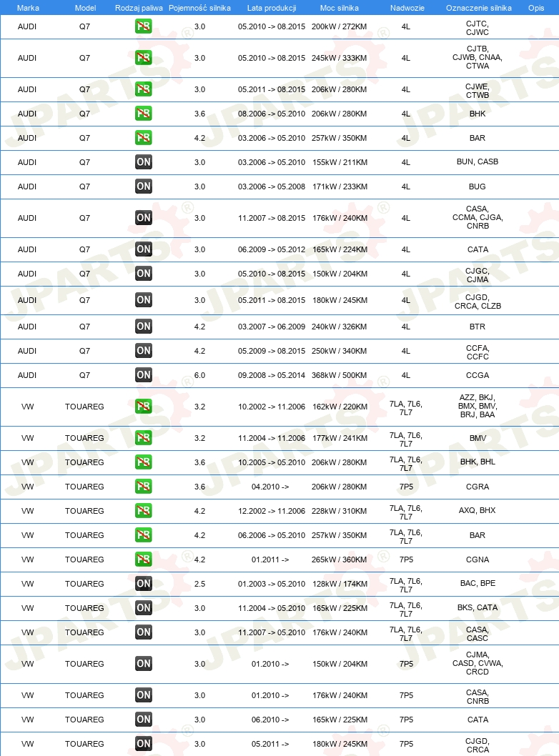This screenshot has height=756, width=559.
Task: Click the diesel ON icon in the CCFA, CCFC row
Action: pyautogui.click(x=143, y=351)
